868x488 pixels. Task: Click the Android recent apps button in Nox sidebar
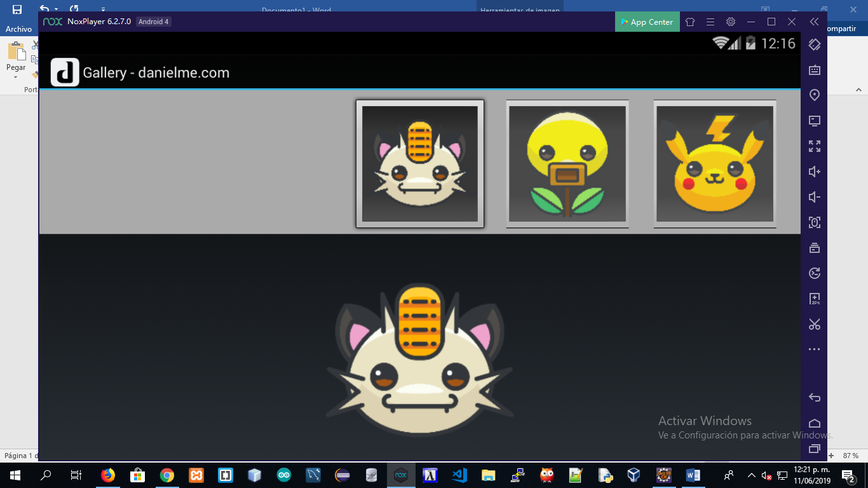click(815, 449)
